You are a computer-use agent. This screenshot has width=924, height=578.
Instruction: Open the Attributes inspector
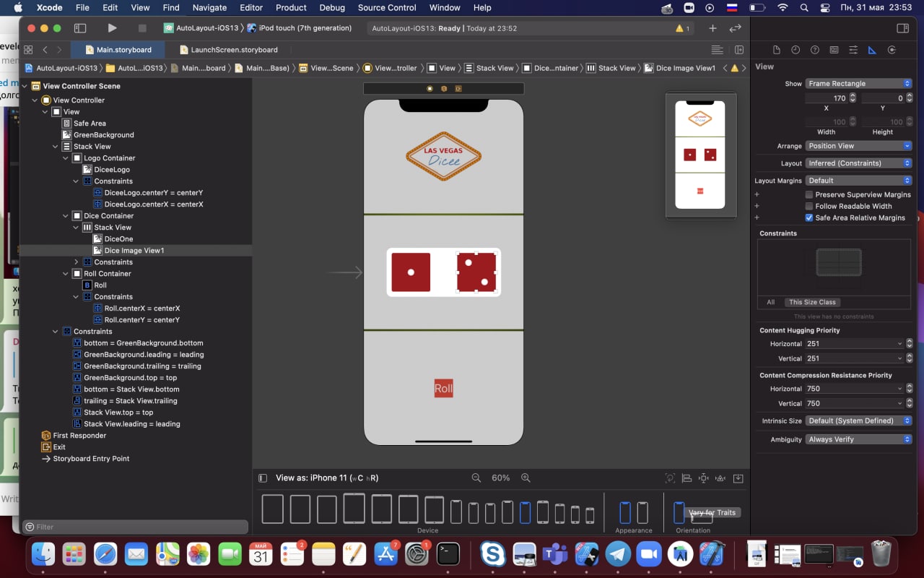853,50
